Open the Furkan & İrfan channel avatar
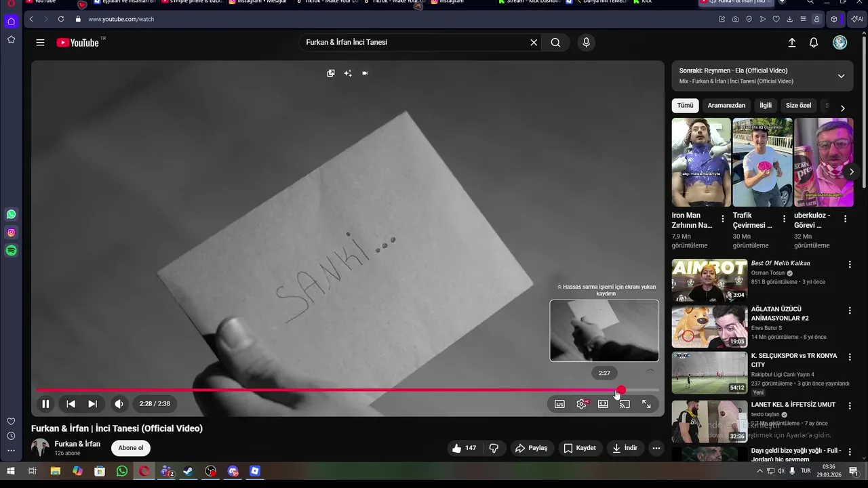The height and width of the screenshot is (488, 868). [41, 448]
